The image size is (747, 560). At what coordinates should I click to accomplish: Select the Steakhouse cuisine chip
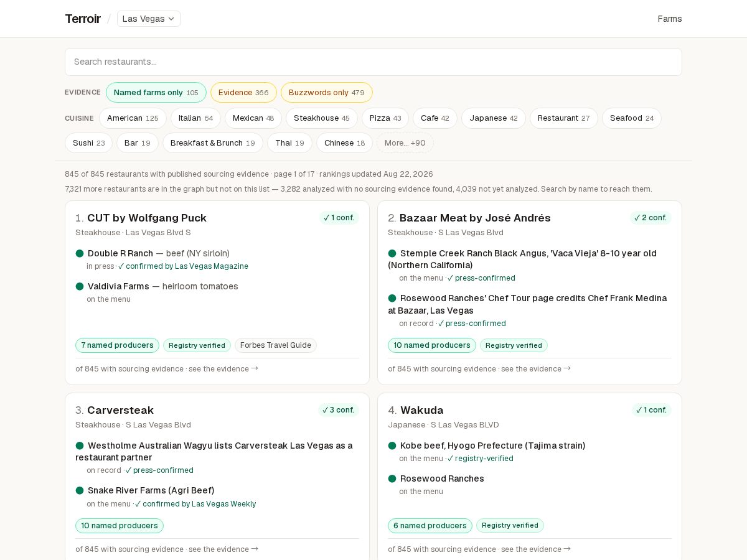coord(322,118)
